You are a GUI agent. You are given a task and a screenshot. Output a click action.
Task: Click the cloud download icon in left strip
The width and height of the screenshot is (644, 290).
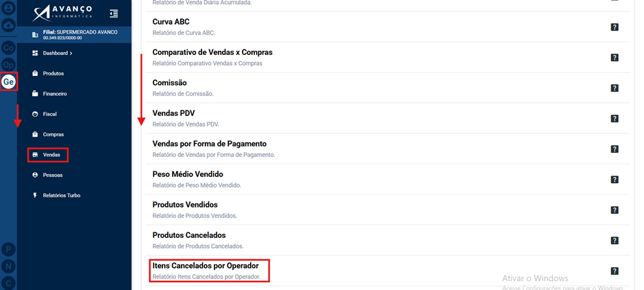[9, 25]
